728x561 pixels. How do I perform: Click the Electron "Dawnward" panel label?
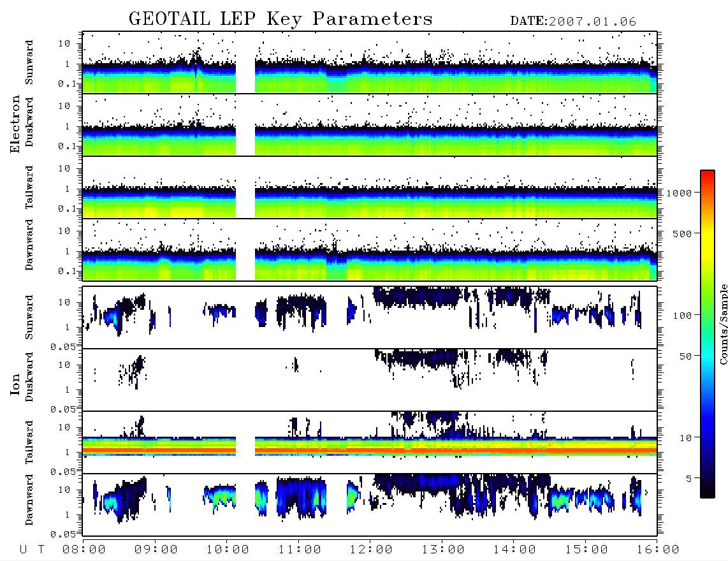coord(29,245)
